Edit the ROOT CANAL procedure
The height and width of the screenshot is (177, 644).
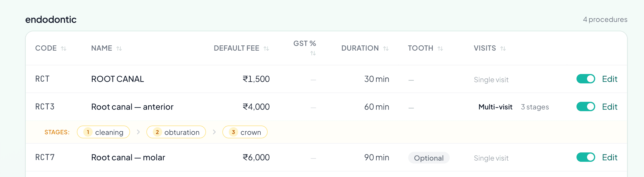pos(610,79)
